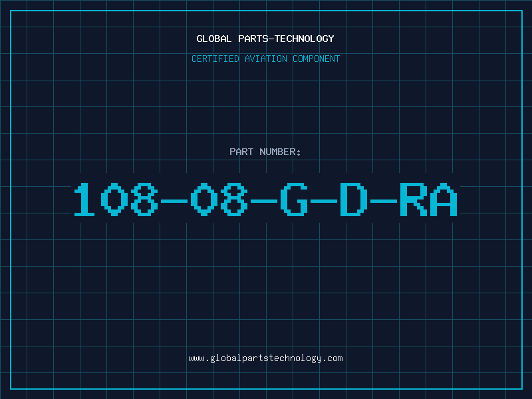
Task: Click the 'CERTIFIED AVIATION COMPONENT' subtitle
Action: (x=265, y=59)
